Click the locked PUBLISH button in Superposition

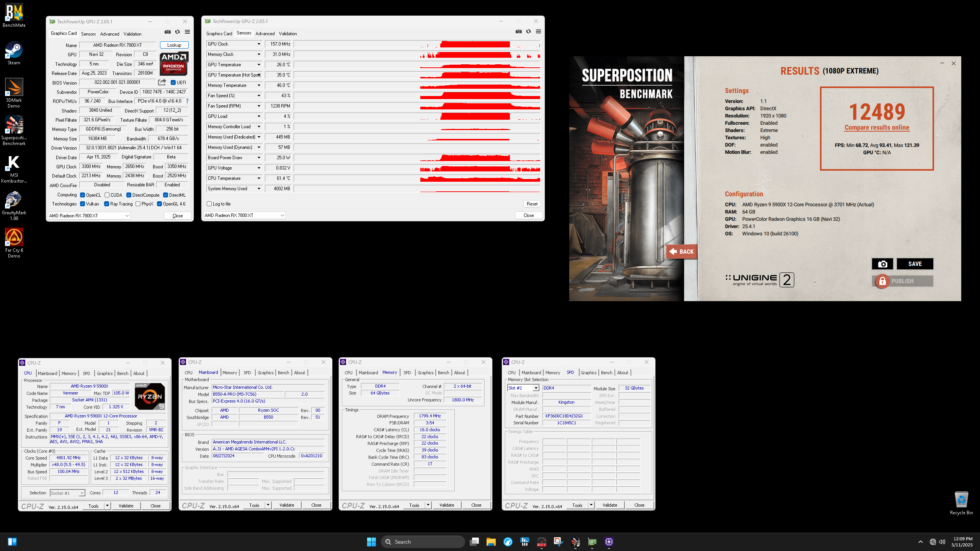(x=903, y=281)
